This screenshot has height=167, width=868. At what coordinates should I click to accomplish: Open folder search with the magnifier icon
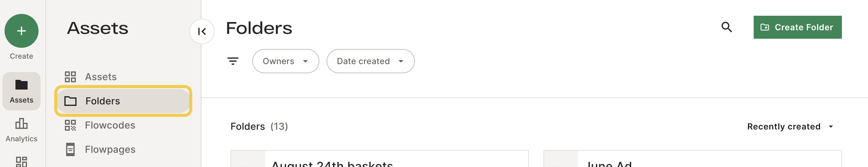pos(726,27)
